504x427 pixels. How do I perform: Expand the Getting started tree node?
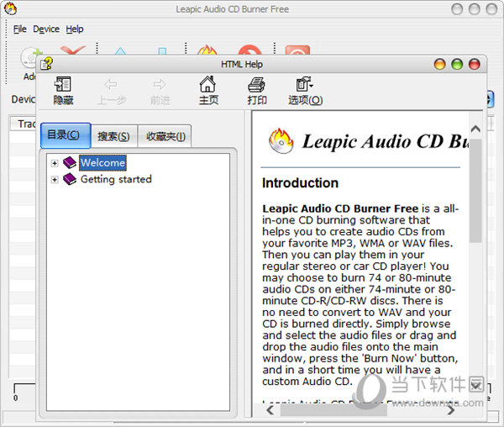click(55, 179)
